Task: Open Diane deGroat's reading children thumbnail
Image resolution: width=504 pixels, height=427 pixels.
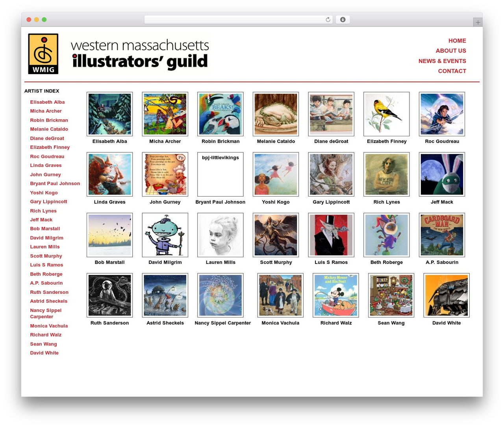Action: 331,114
